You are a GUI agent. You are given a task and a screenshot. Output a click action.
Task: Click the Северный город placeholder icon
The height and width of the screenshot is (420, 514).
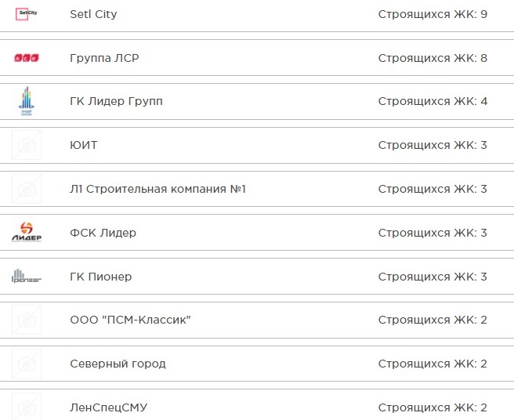coord(27,364)
